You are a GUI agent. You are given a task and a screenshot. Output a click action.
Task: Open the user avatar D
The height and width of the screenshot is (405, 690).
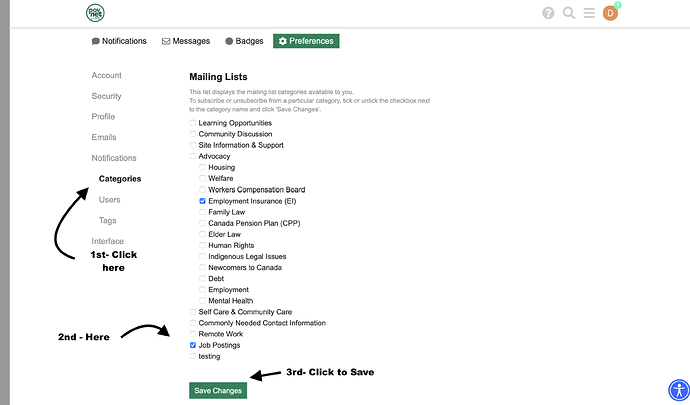(610, 14)
